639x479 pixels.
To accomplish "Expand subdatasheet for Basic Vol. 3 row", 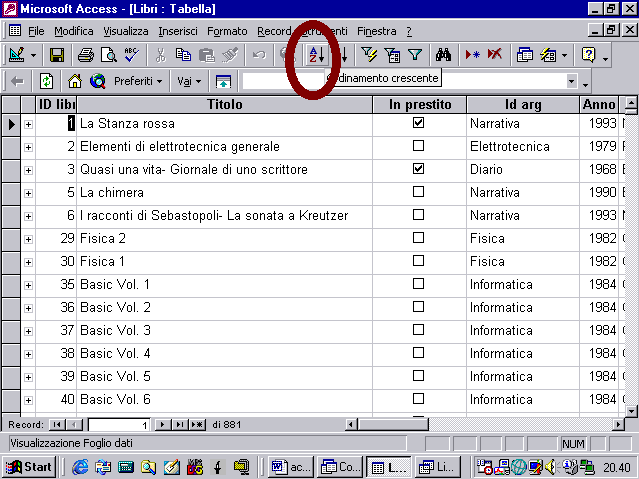I will tap(28, 331).
